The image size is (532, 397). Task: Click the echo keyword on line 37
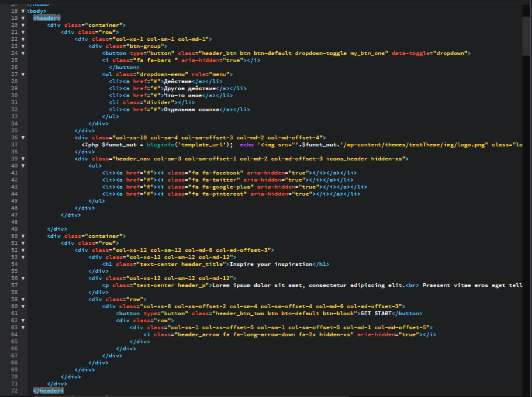click(x=247, y=144)
